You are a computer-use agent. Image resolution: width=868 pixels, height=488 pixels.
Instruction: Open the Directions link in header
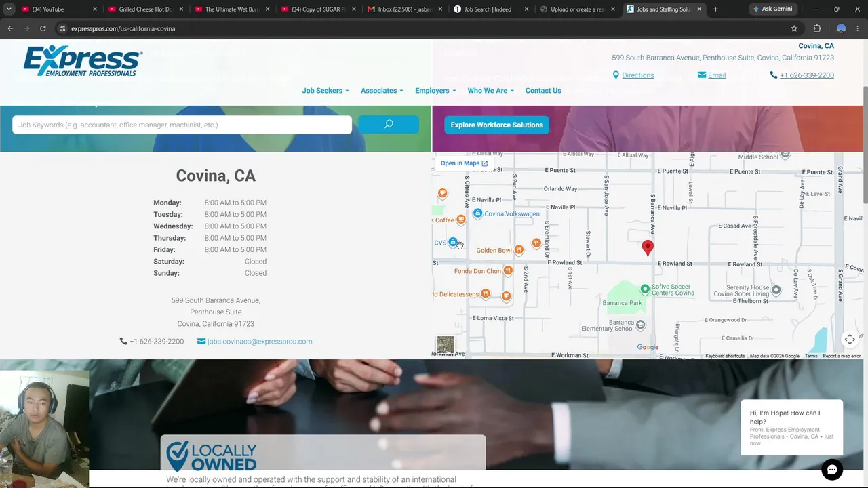tap(637, 75)
